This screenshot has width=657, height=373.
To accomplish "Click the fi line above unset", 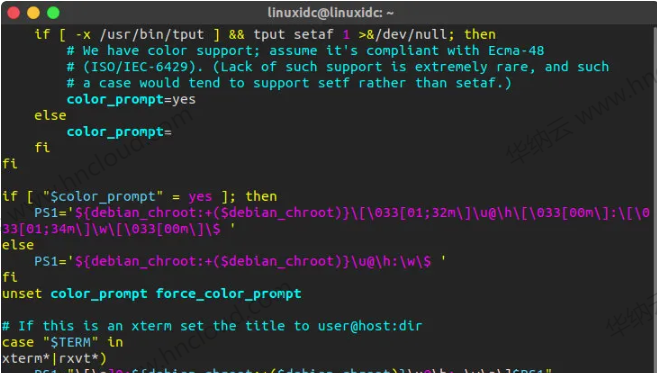I will click(x=10, y=277).
